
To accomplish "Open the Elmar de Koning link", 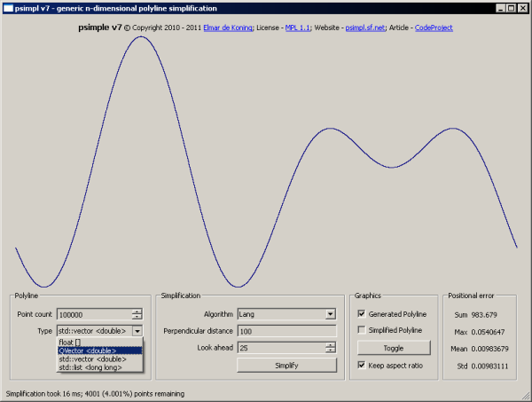I will (x=228, y=28).
